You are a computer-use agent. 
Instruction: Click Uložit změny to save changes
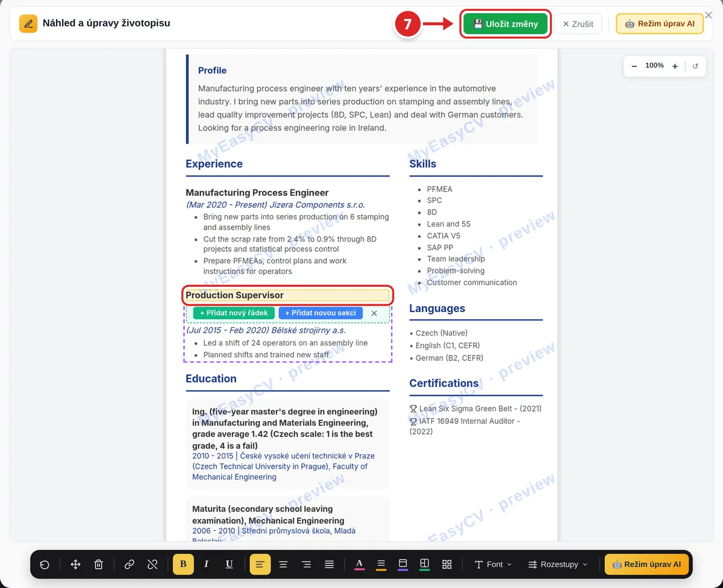[x=505, y=24]
